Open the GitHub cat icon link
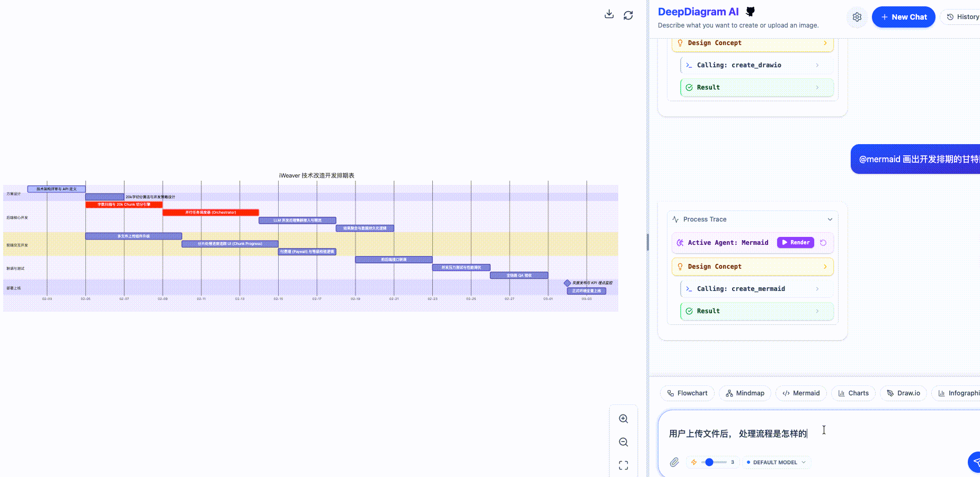This screenshot has height=477, width=980. pyautogui.click(x=750, y=12)
